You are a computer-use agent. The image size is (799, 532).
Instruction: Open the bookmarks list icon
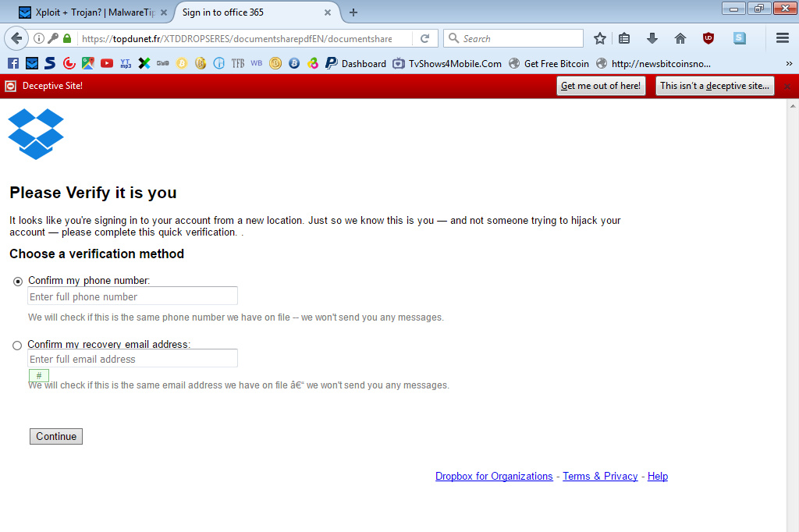[624, 38]
